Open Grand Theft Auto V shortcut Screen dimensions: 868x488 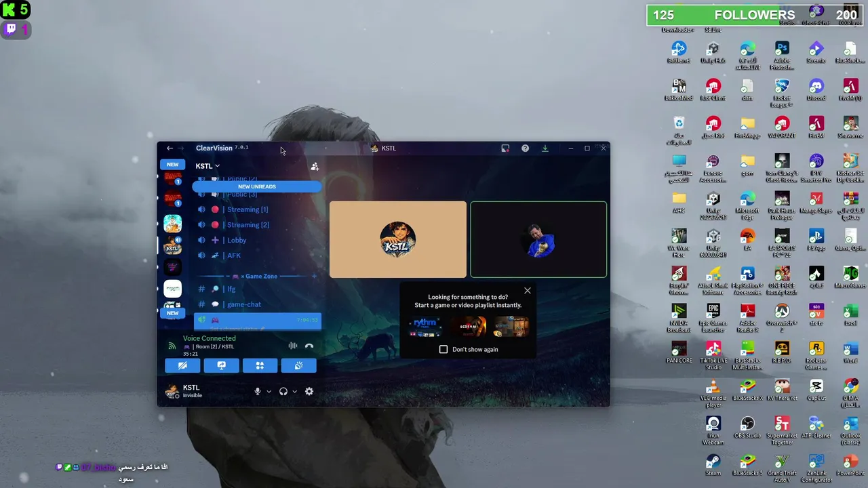point(782,468)
